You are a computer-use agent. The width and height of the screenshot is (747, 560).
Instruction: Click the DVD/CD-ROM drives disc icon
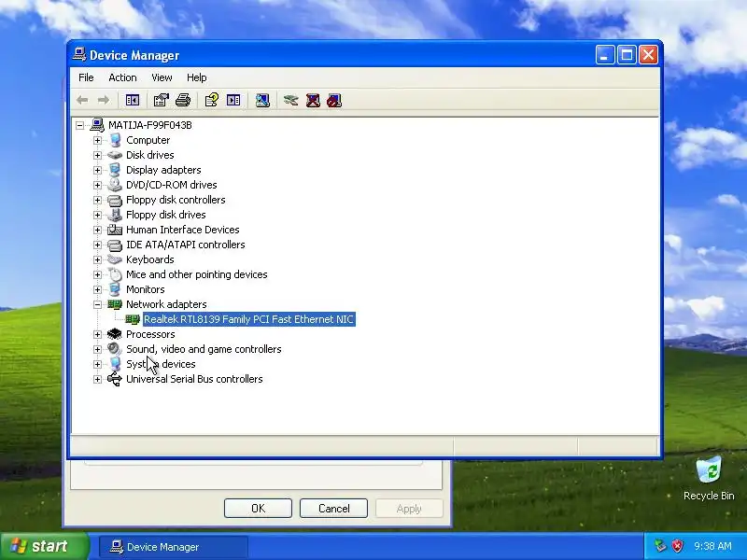pos(114,185)
